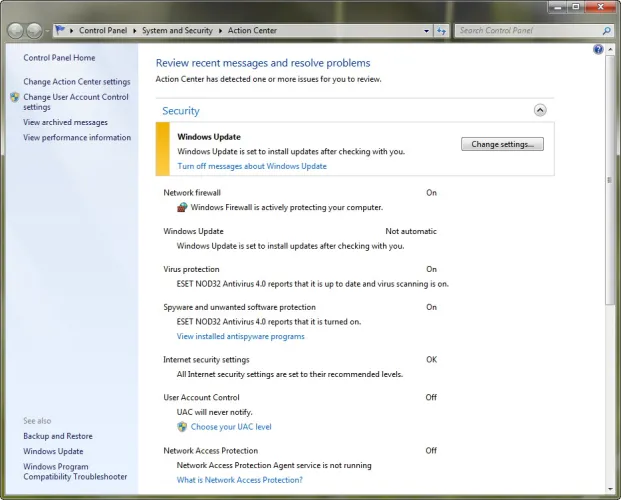621x500 pixels.
Task: Open Control Panel Home
Action: pos(59,58)
